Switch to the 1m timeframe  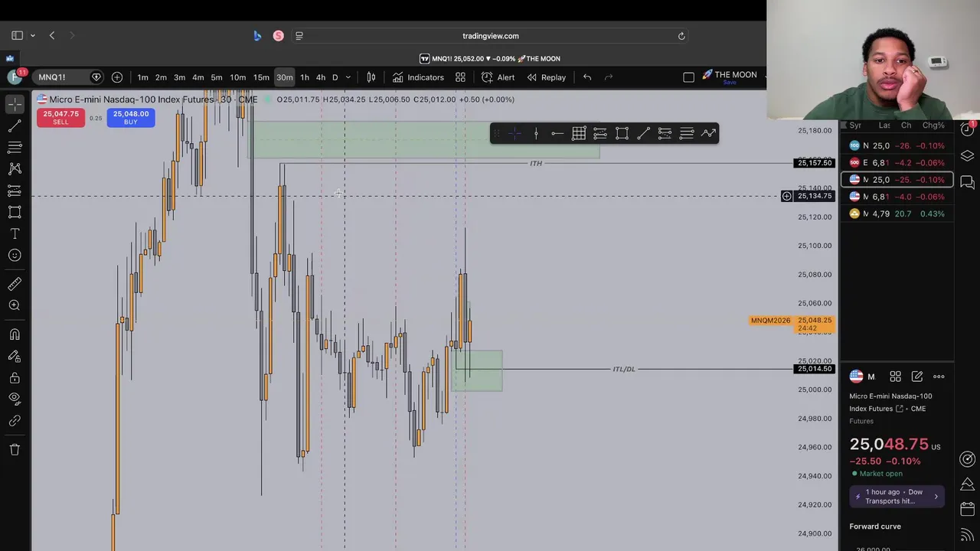click(142, 77)
